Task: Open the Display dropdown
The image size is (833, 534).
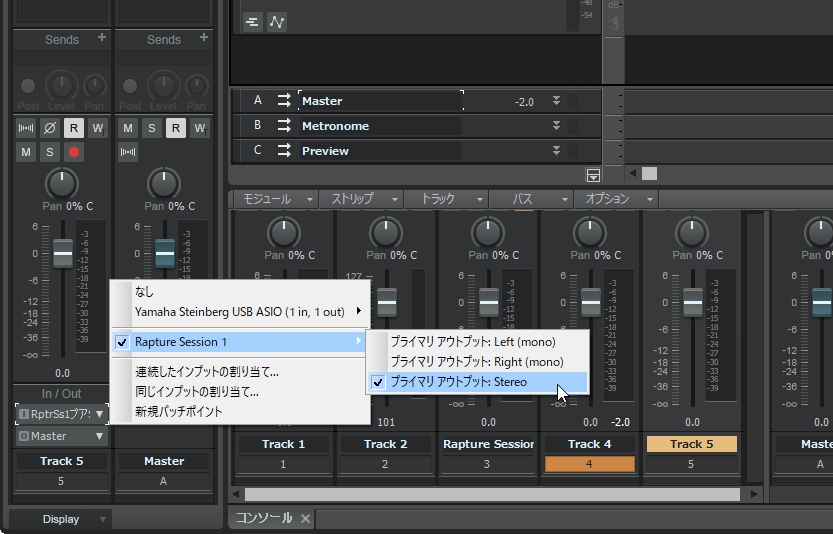Action: 60,519
